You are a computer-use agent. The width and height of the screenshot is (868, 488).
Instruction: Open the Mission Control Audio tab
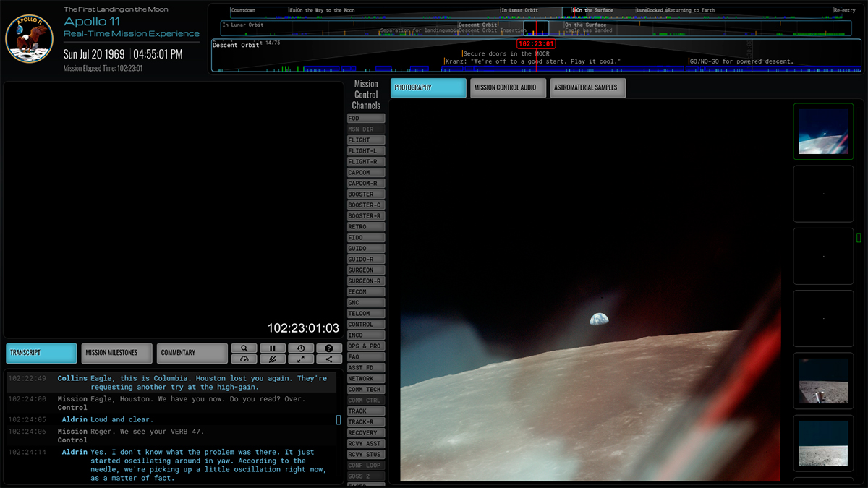coord(509,88)
